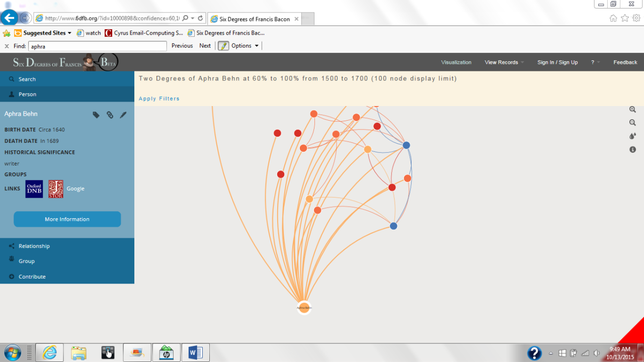Screen dimensions: 644x362
Task: Click the More Information button
Action: coord(67,219)
